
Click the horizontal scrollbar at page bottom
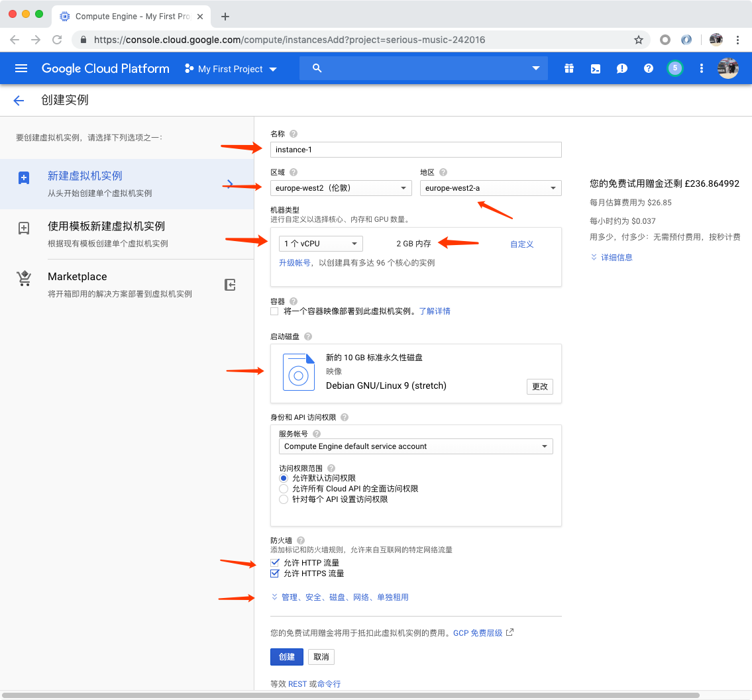click(x=350, y=695)
